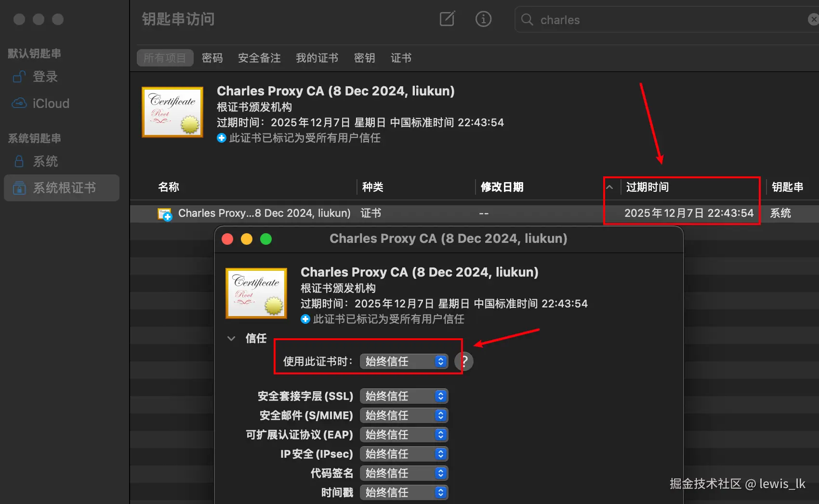The height and width of the screenshot is (504, 819).
Task: Click the charles search field
Action: click(x=667, y=19)
